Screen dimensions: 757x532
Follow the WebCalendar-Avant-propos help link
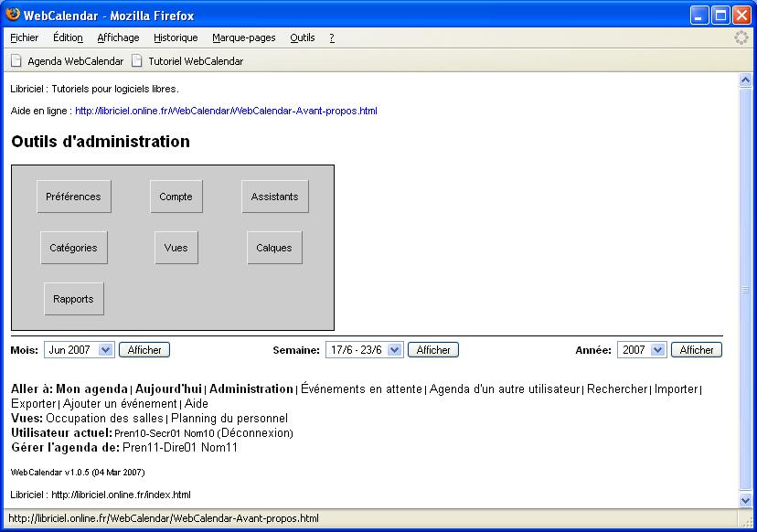pos(226,111)
